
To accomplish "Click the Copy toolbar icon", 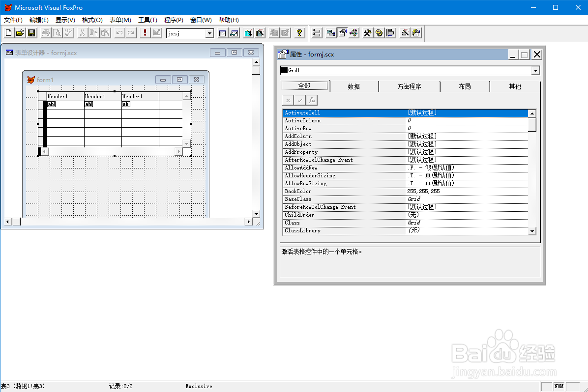I will point(94,33).
